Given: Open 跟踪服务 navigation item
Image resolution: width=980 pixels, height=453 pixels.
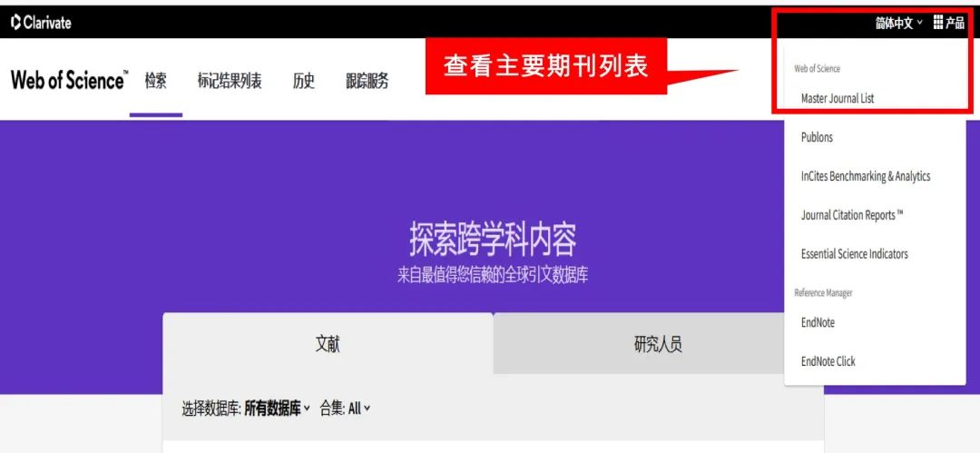Looking at the screenshot, I should 367,81.
